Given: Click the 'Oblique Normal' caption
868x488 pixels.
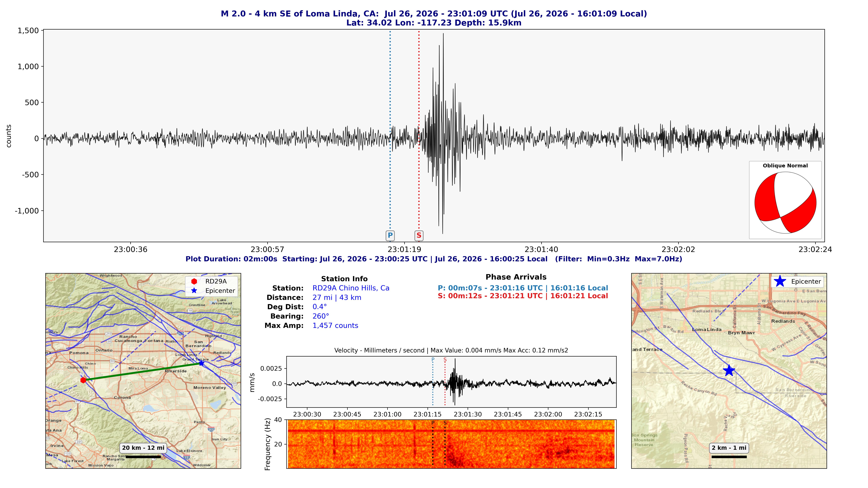Looking at the screenshot, I should click(785, 166).
